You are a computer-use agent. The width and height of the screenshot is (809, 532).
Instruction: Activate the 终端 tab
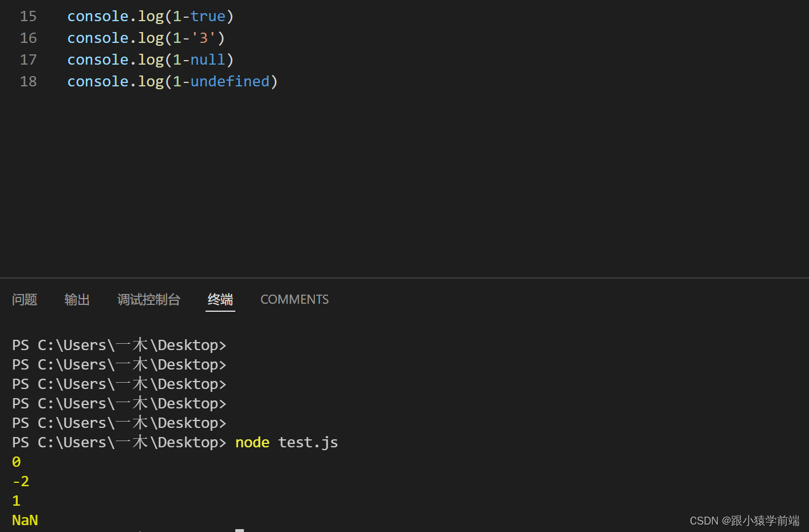[x=220, y=299]
